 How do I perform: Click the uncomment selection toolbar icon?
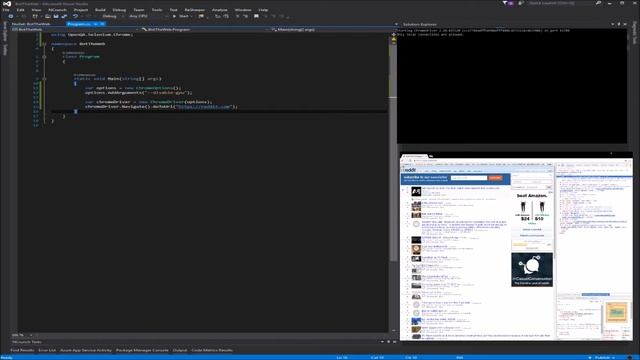(245, 16)
